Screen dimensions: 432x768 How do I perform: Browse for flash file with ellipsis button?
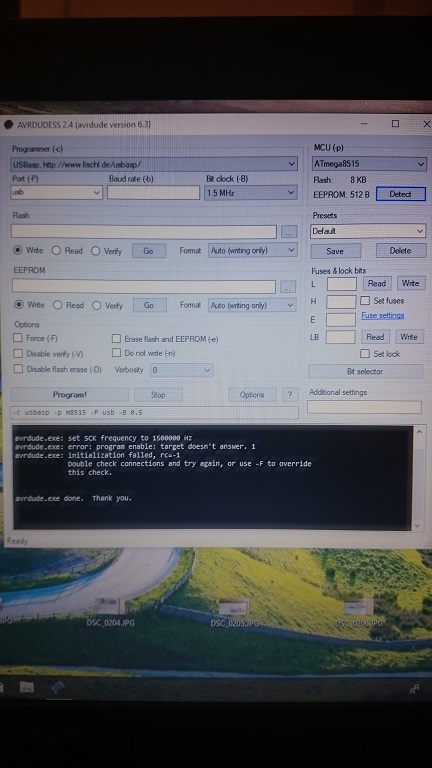(289, 233)
